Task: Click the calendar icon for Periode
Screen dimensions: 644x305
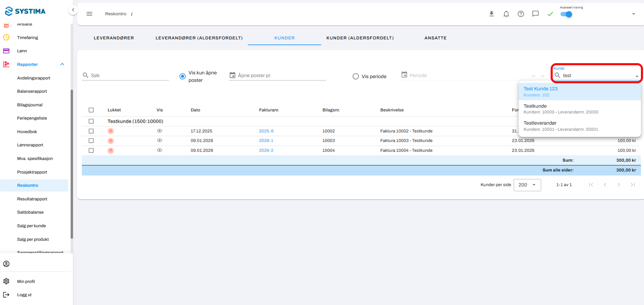Action: point(404,74)
